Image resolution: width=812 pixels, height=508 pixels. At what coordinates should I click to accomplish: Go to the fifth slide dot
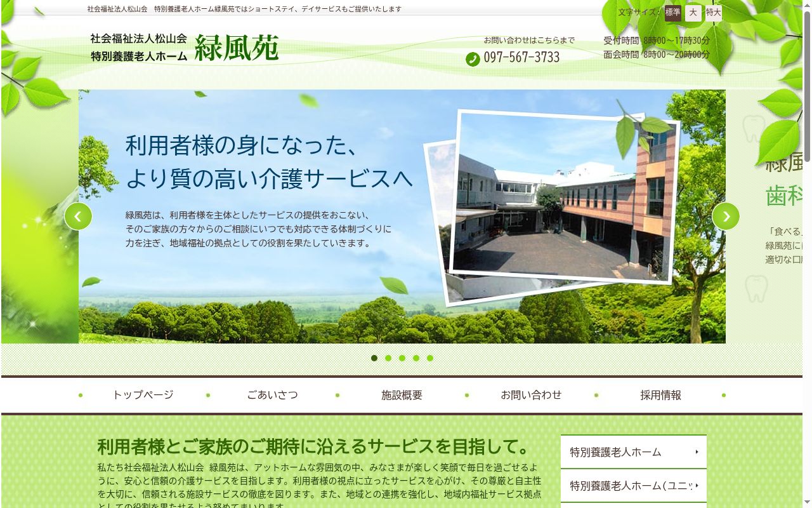(430, 358)
